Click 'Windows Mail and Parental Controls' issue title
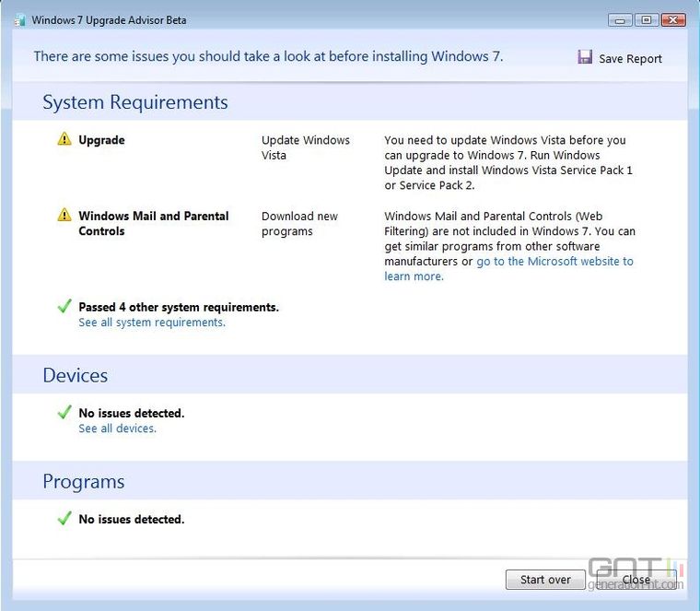The width and height of the screenshot is (700, 611). point(154,223)
